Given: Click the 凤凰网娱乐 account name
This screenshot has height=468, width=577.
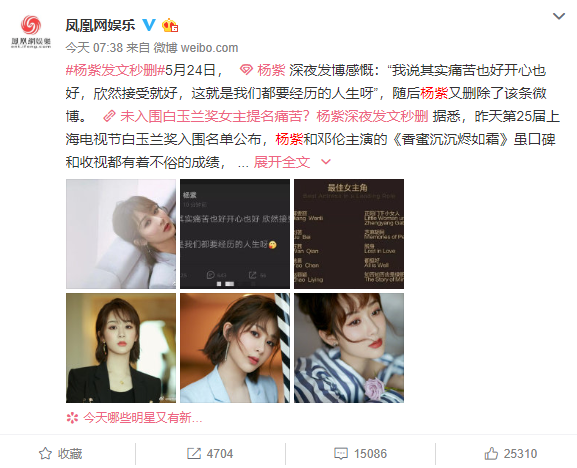Looking at the screenshot, I should click(x=100, y=25).
